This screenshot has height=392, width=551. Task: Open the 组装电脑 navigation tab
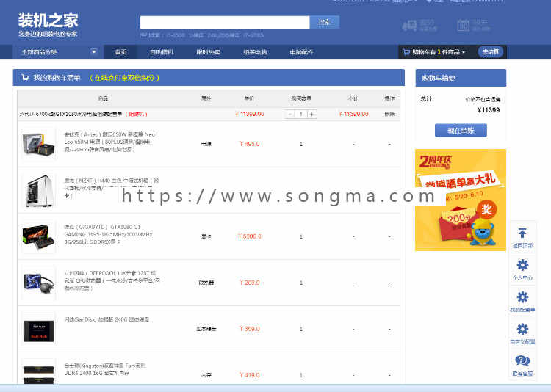click(x=255, y=52)
